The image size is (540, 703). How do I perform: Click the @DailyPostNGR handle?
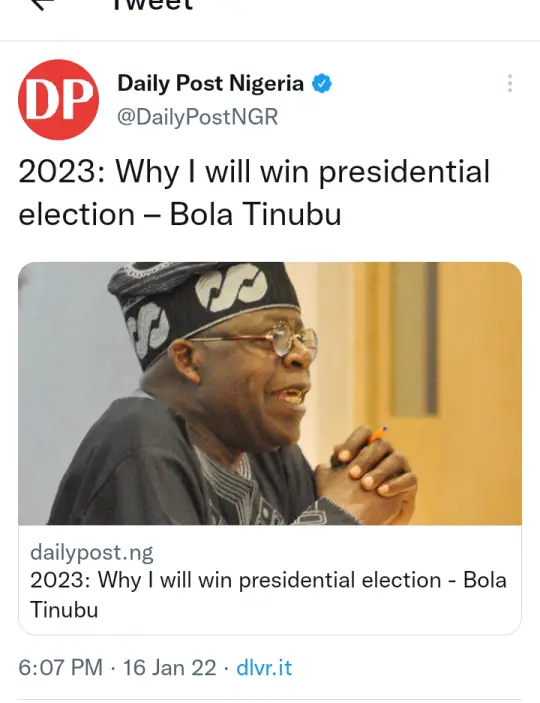pos(197,117)
